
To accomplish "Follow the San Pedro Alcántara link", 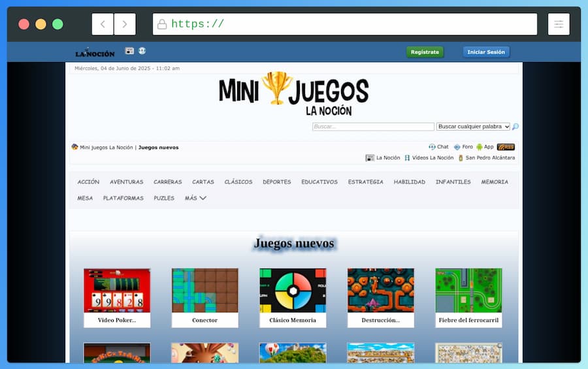I will (490, 158).
